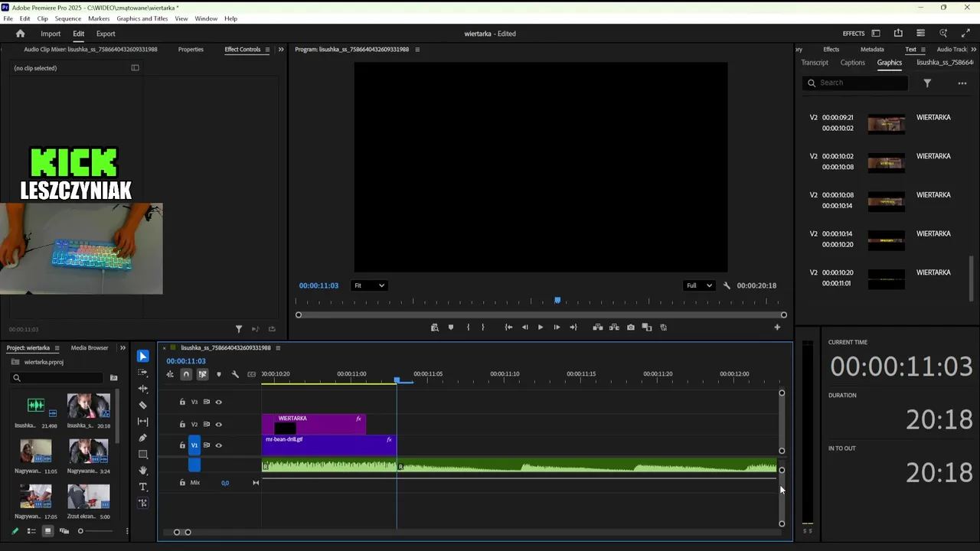Toggle sync lock on V2 track
This screenshot has height=551, width=980.
(207, 424)
